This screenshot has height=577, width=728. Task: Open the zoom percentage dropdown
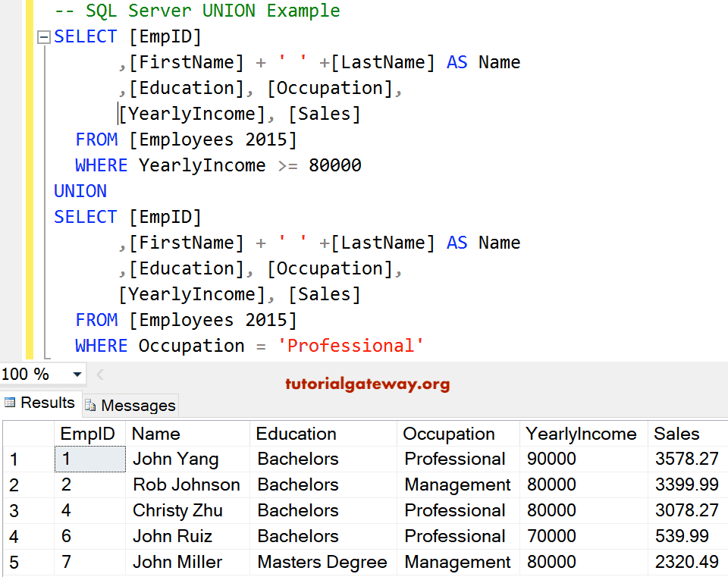coord(76,373)
